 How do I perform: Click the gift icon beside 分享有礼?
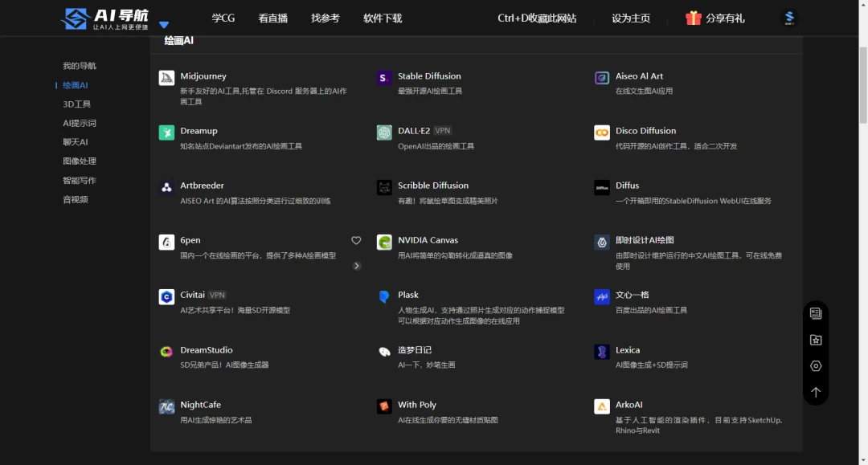[693, 18]
